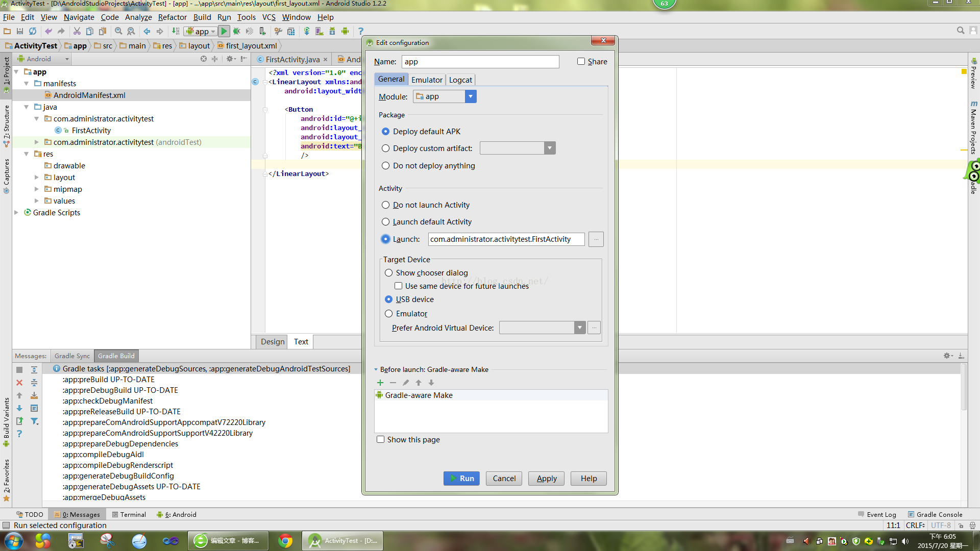Switch to the Gradle Sync messages tab
The height and width of the screenshot is (551, 980).
click(x=72, y=356)
